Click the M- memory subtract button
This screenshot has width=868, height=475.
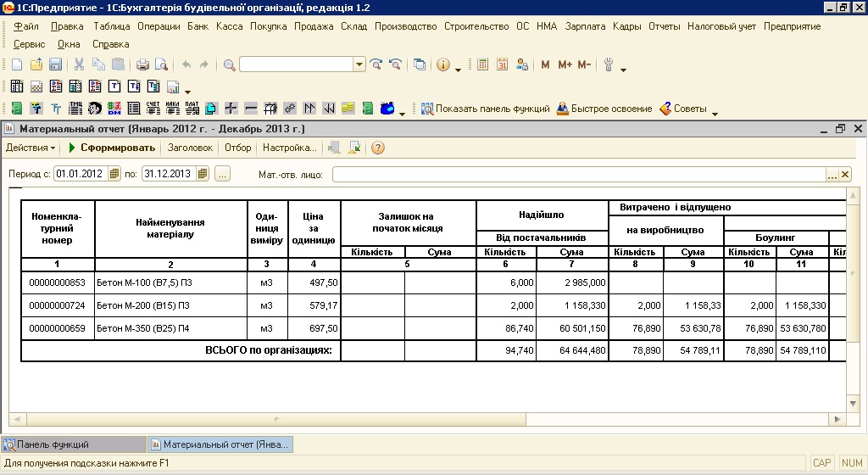click(584, 64)
